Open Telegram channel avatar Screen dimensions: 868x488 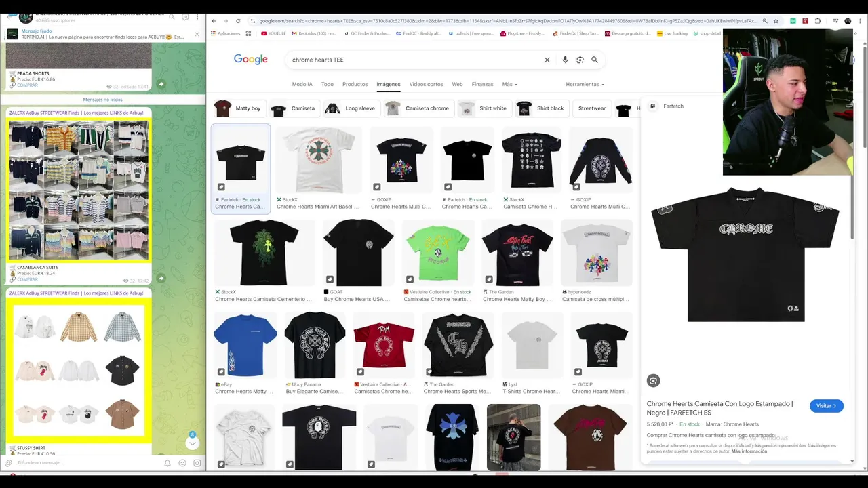coord(25,17)
